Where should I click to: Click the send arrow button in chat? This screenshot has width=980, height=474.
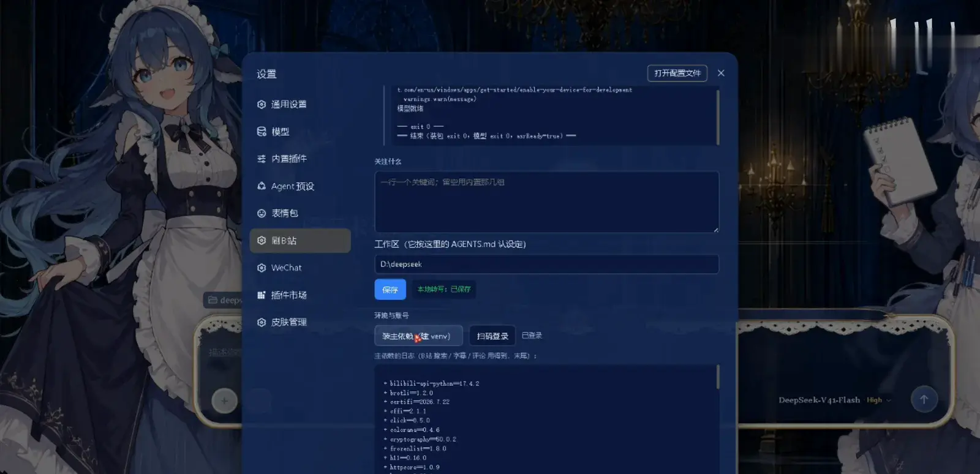[x=924, y=399]
